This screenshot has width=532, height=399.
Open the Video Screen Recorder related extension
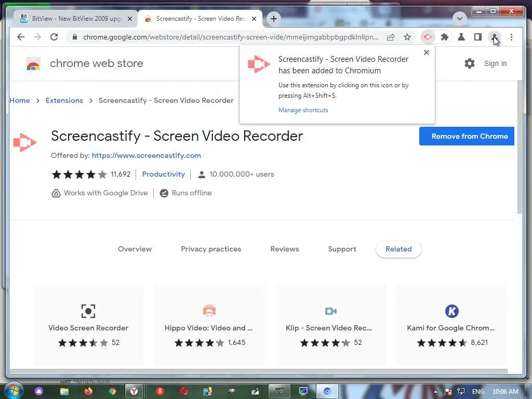click(88, 325)
